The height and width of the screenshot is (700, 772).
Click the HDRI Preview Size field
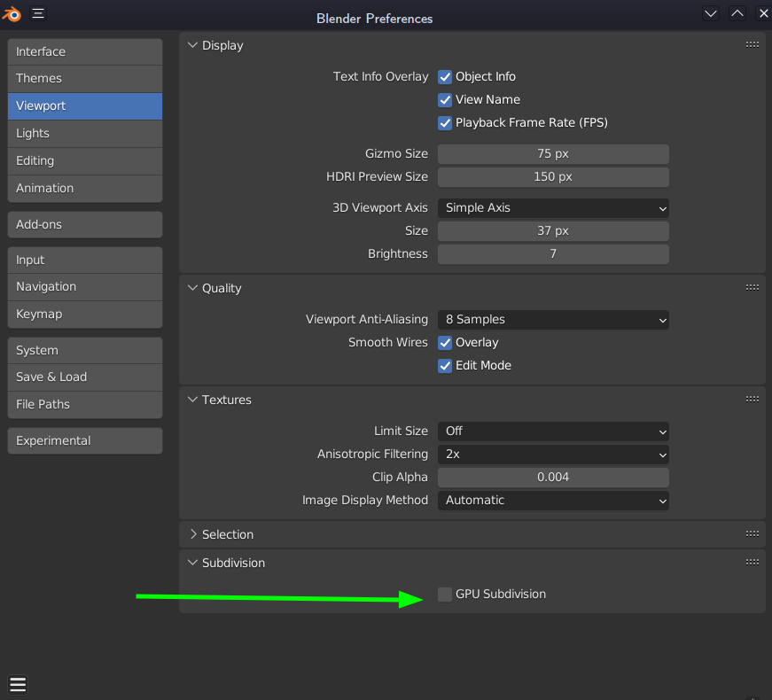(553, 176)
